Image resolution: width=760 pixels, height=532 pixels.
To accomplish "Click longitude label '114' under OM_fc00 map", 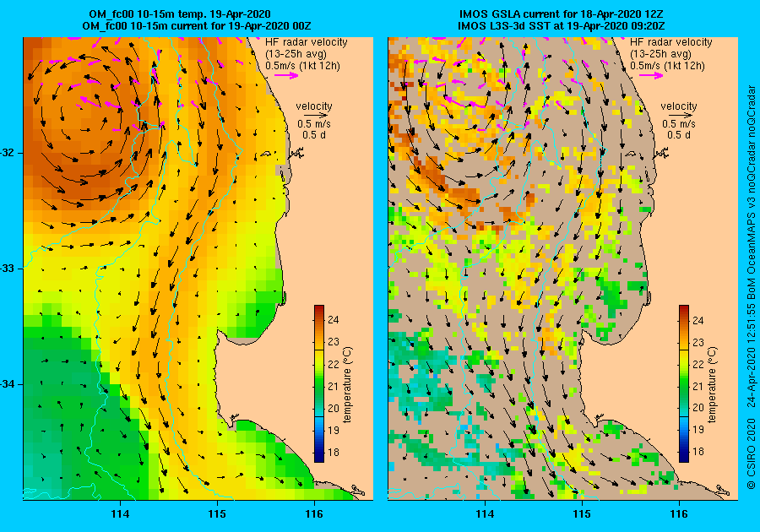I will pyautogui.click(x=120, y=514).
